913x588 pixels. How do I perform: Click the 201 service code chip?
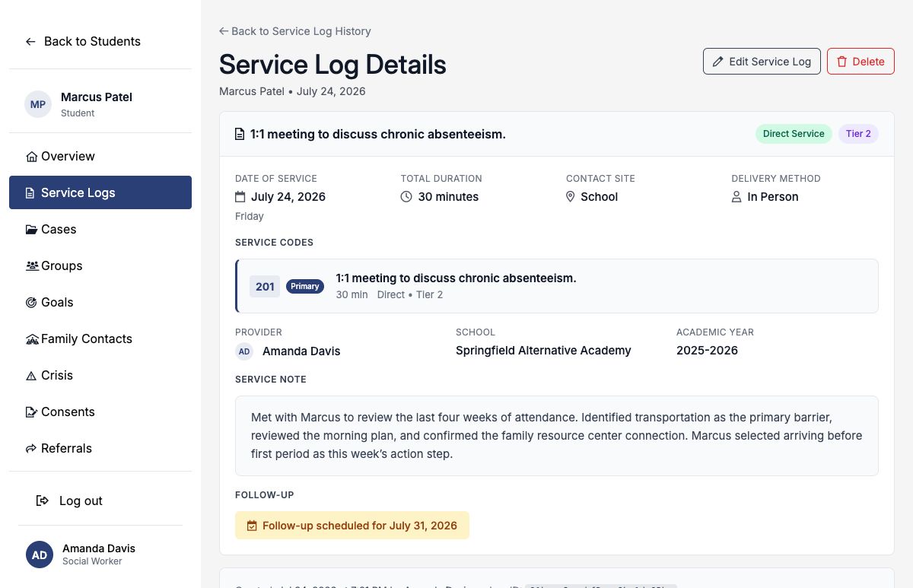[x=265, y=287]
